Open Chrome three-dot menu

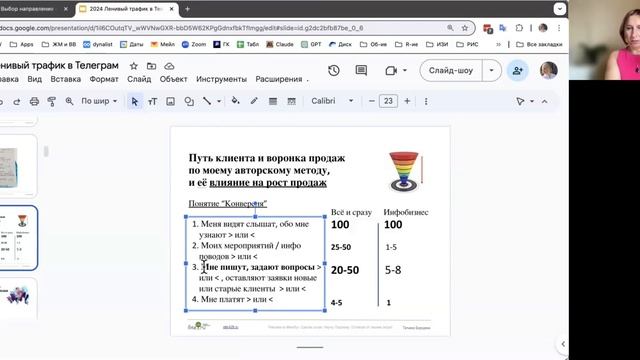click(559, 28)
